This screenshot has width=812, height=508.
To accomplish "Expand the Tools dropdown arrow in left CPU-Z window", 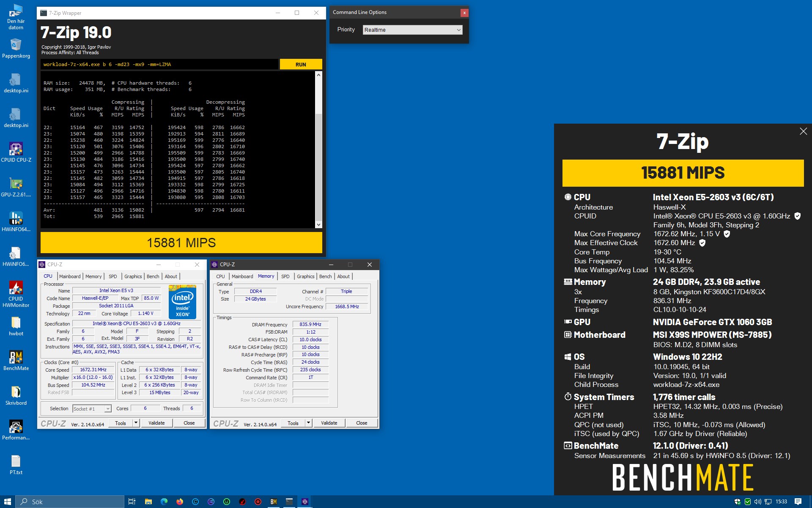I will (136, 423).
